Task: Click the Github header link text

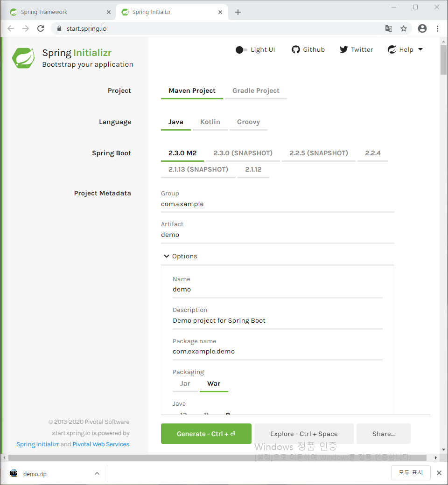Action: [x=314, y=49]
